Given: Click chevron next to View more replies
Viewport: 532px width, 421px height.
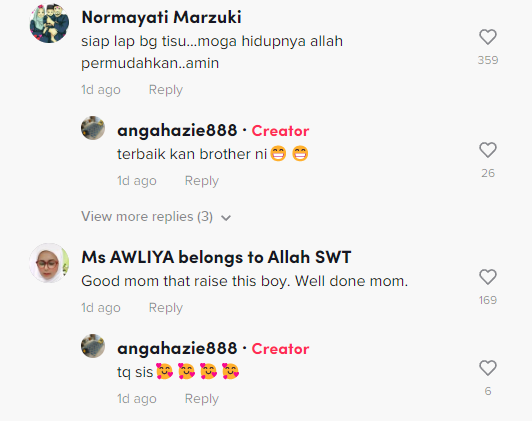Looking at the screenshot, I should coord(226,218).
